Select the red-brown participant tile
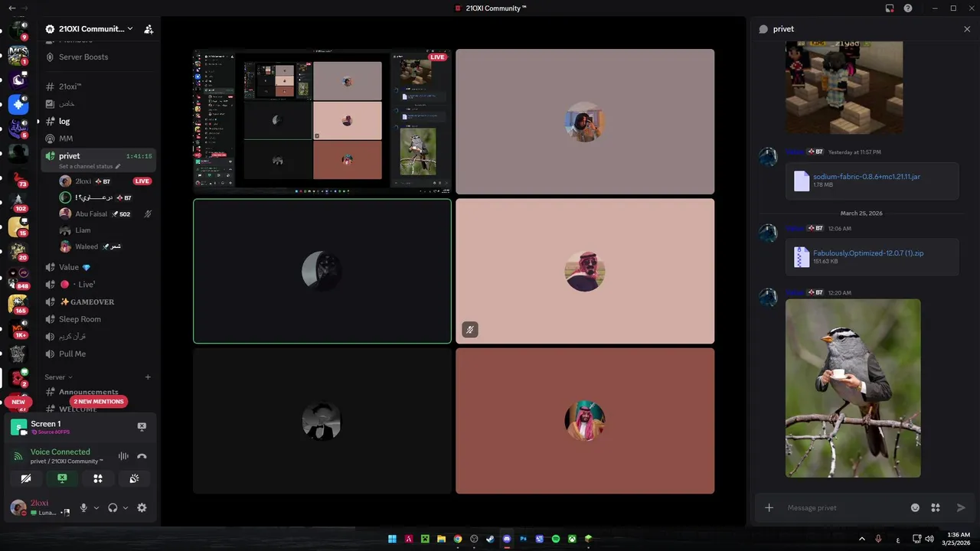980x551 pixels. [x=585, y=421]
